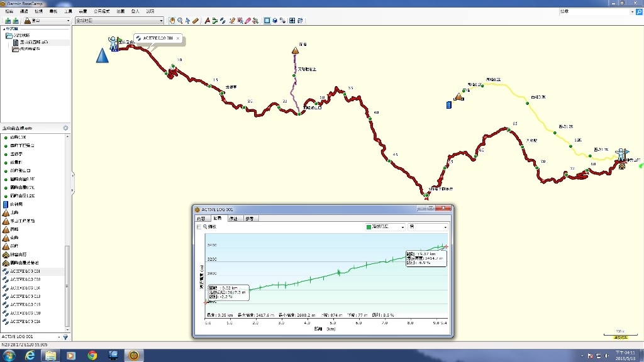
Task: Switch to 2D map view icon
Action: pos(267,21)
